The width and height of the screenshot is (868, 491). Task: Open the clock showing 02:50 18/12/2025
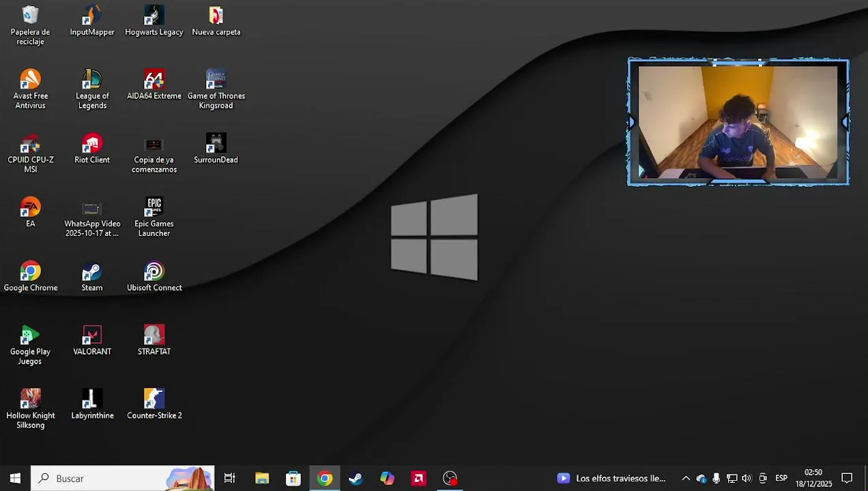[813, 478]
